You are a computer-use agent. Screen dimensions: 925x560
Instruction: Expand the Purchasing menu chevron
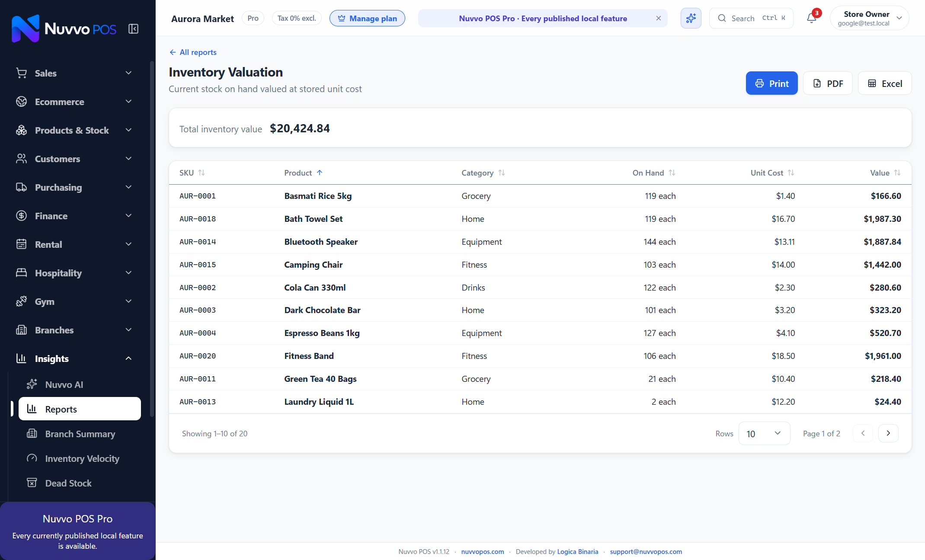(128, 187)
